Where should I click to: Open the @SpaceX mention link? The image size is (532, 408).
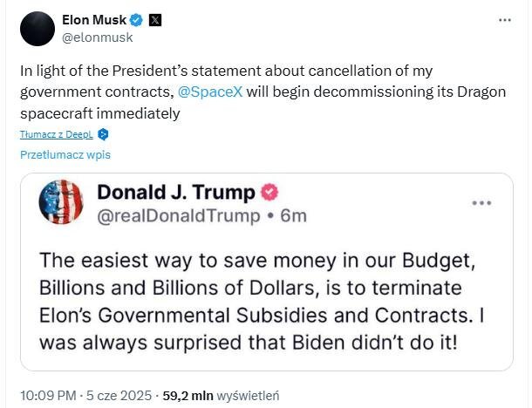point(207,91)
